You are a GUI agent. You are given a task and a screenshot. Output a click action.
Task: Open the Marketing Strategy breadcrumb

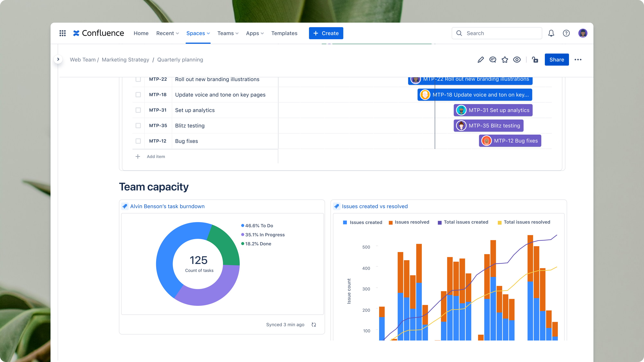pyautogui.click(x=126, y=60)
